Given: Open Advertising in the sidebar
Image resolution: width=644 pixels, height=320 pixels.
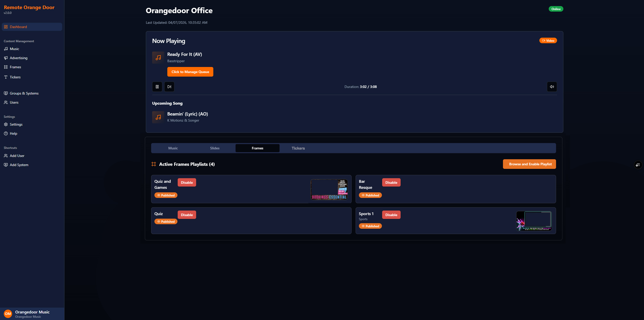Looking at the screenshot, I should [18, 58].
